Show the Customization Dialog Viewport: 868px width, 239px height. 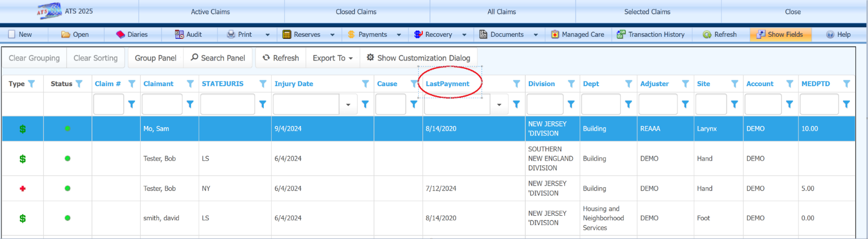418,58
